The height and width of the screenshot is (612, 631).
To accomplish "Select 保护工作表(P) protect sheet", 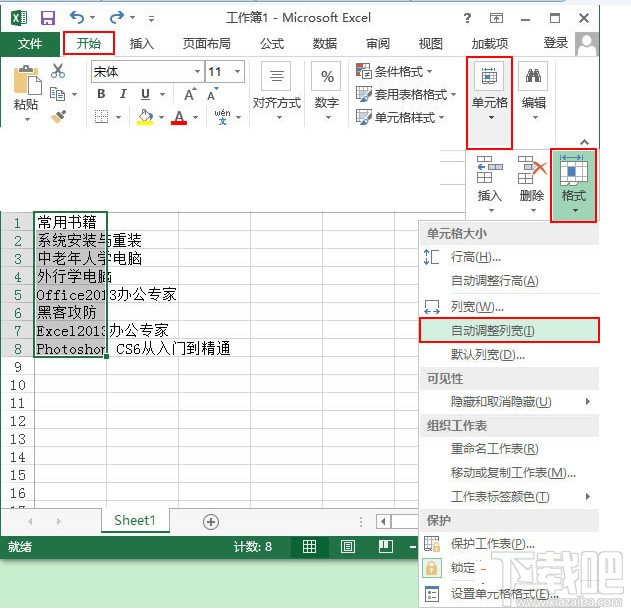I will coord(509,544).
